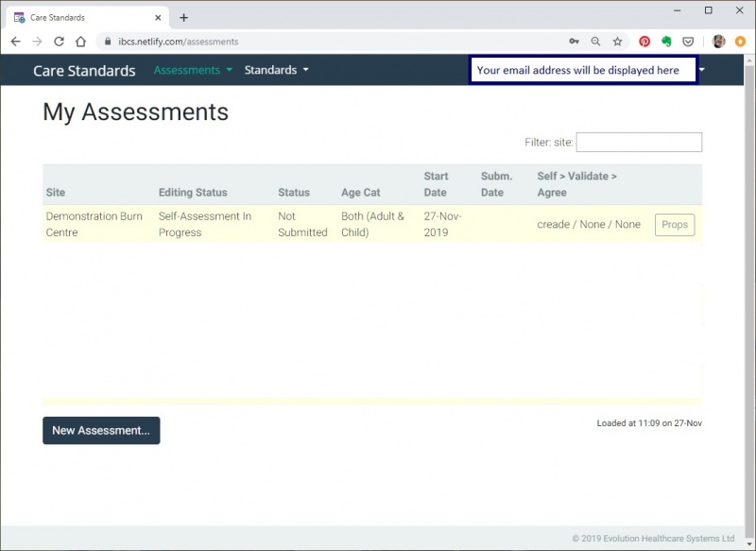The height and width of the screenshot is (551, 756).
Task: Open saved passwords key icon
Action: (x=574, y=42)
